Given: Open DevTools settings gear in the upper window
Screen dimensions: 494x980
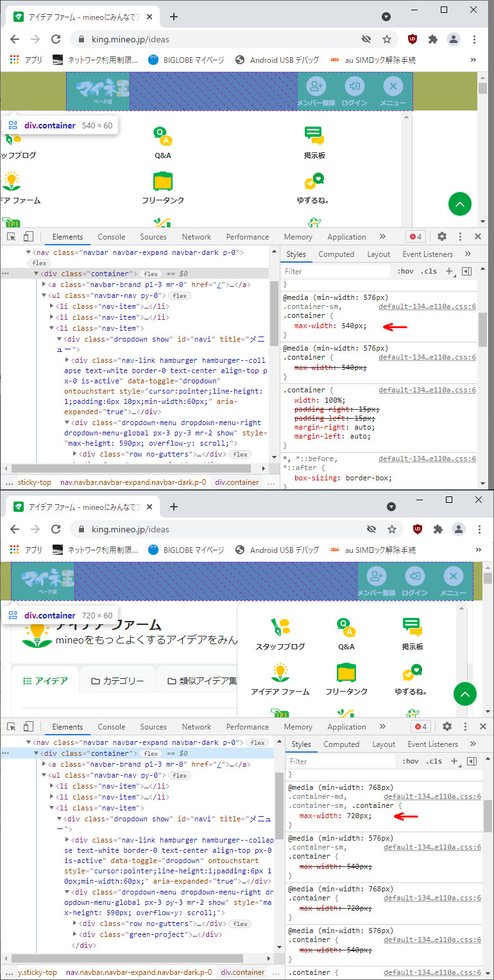Looking at the screenshot, I should (x=442, y=236).
